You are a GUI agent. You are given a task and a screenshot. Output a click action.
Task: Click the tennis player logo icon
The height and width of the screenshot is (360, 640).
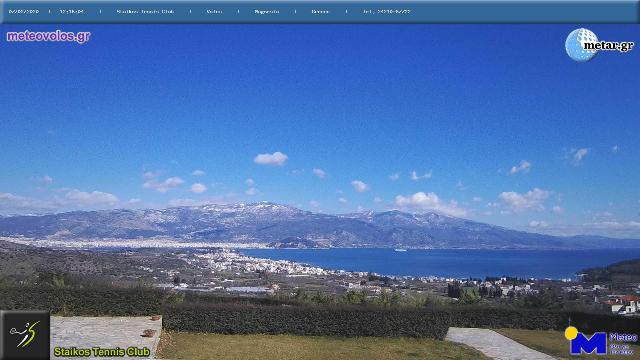25,335
